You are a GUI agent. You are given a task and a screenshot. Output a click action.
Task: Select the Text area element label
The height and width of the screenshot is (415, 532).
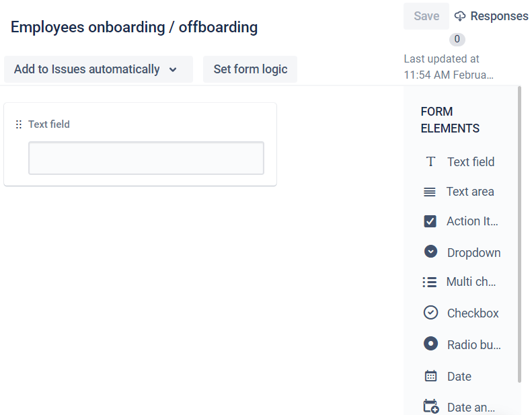tap(470, 192)
